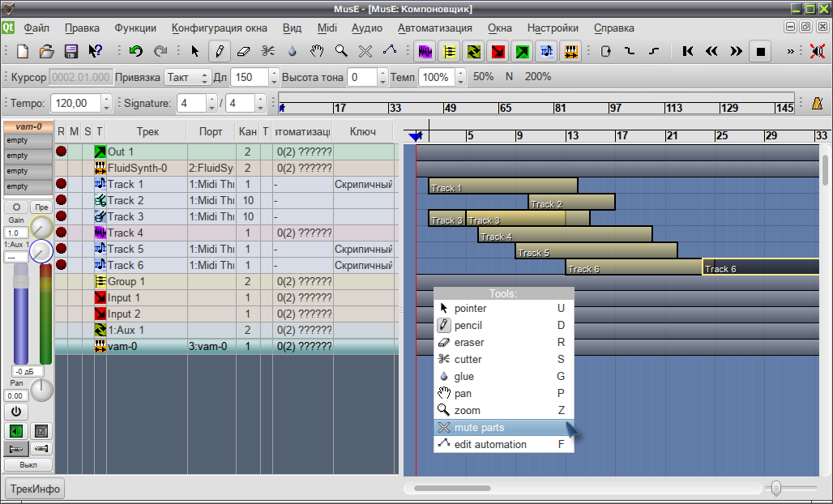Click the Высота тона spinbox arrows
This screenshot has height=504, width=833.
(382, 78)
